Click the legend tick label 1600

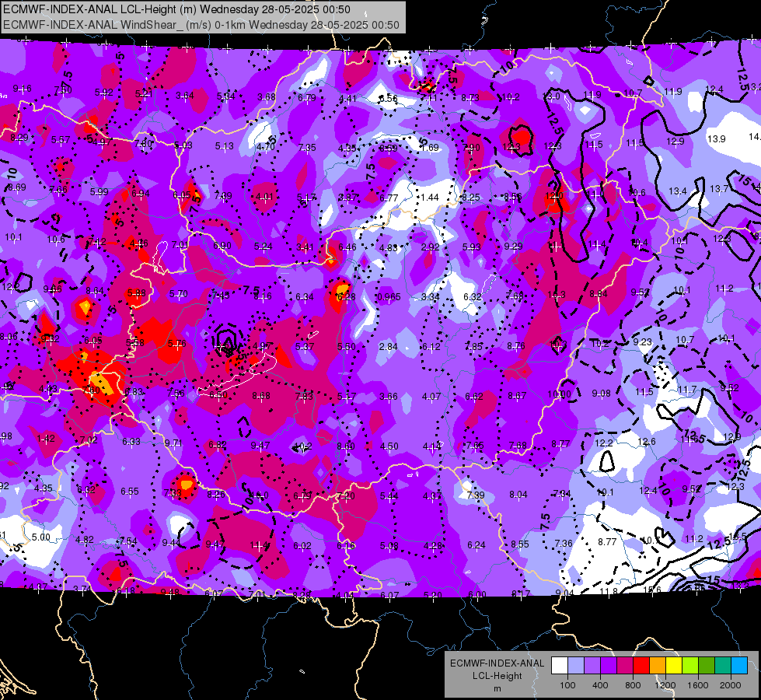pos(698,685)
